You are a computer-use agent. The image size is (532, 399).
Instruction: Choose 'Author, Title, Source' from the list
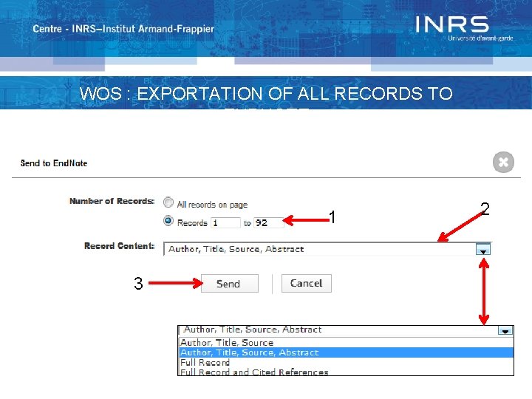point(346,343)
